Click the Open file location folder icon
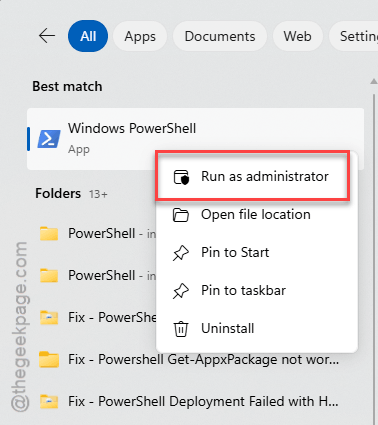Image resolution: width=378 pixels, height=425 pixels. pyautogui.click(x=181, y=215)
